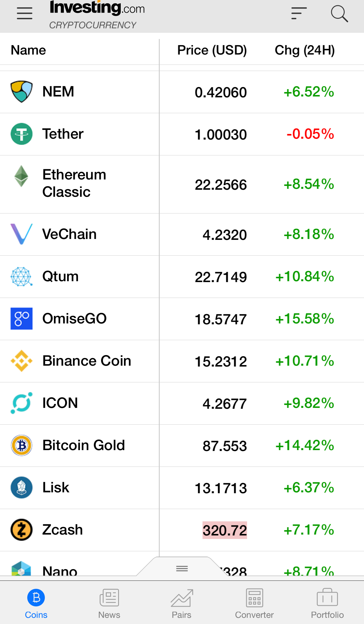Tap the Binance Coin logo

click(21, 361)
